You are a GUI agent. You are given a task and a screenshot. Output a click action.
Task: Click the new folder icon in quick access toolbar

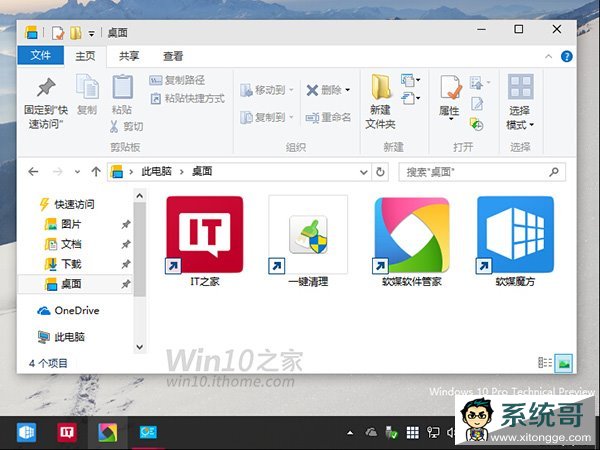[76, 33]
